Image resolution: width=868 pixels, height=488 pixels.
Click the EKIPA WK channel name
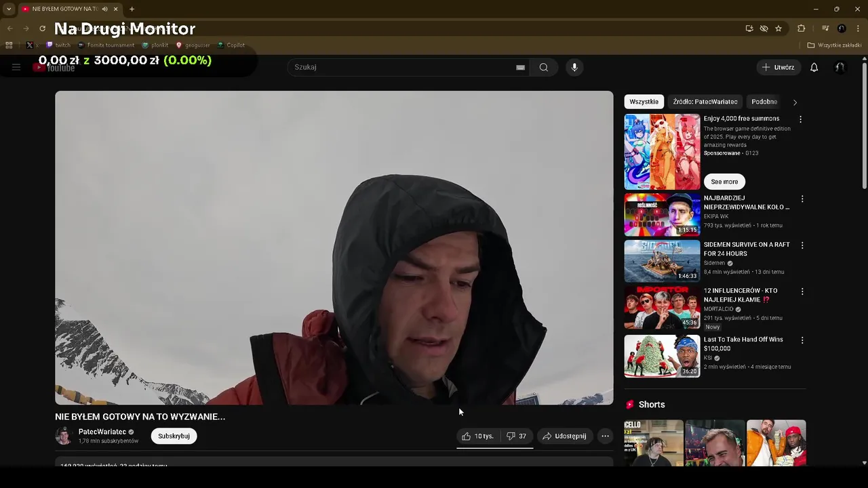click(716, 217)
